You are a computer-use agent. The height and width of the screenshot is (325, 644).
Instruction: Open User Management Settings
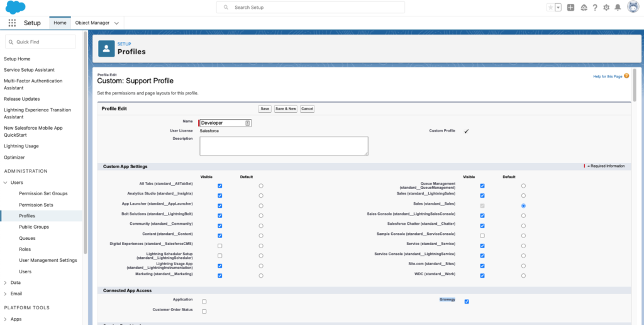coord(48,260)
